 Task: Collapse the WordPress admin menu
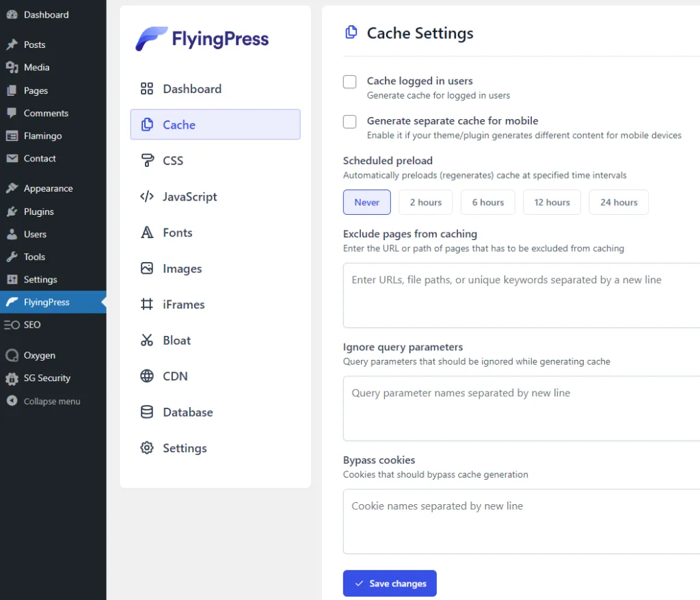51,402
